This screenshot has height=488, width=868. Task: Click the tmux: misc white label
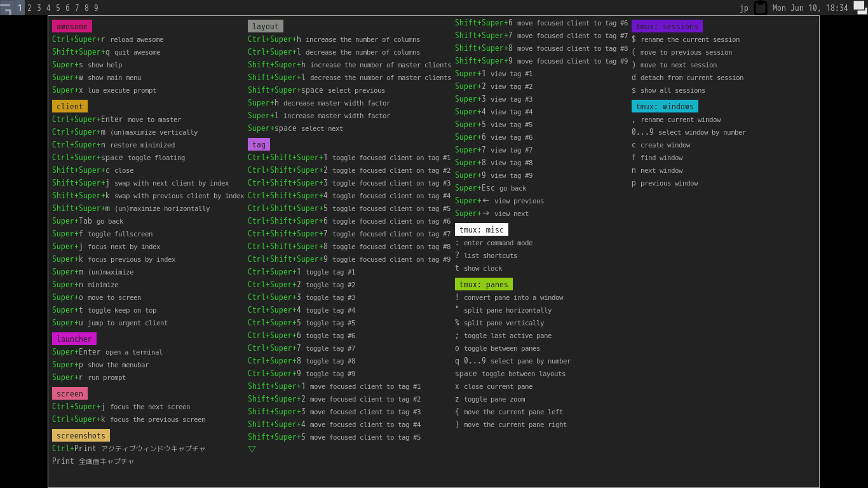pos(482,229)
